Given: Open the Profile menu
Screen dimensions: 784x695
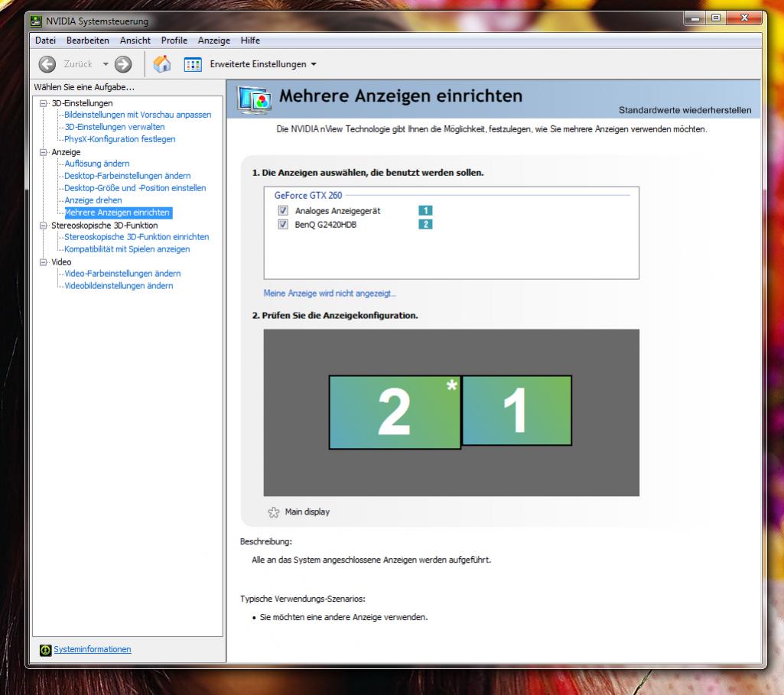Looking at the screenshot, I should tap(174, 41).
